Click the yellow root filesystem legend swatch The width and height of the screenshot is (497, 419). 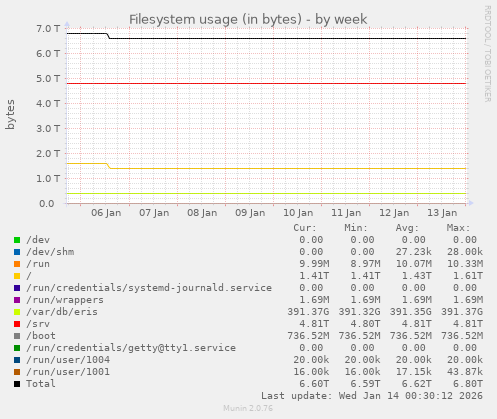coord(17,276)
